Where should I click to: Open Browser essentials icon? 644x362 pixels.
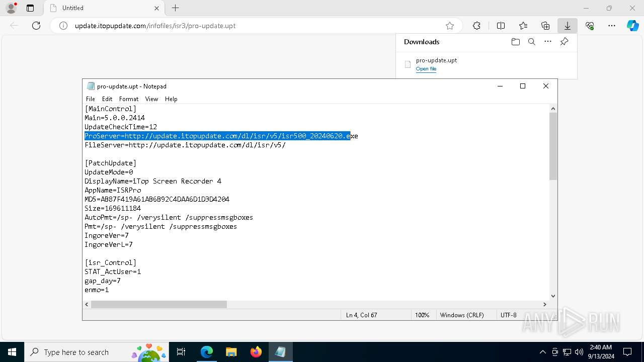590,26
